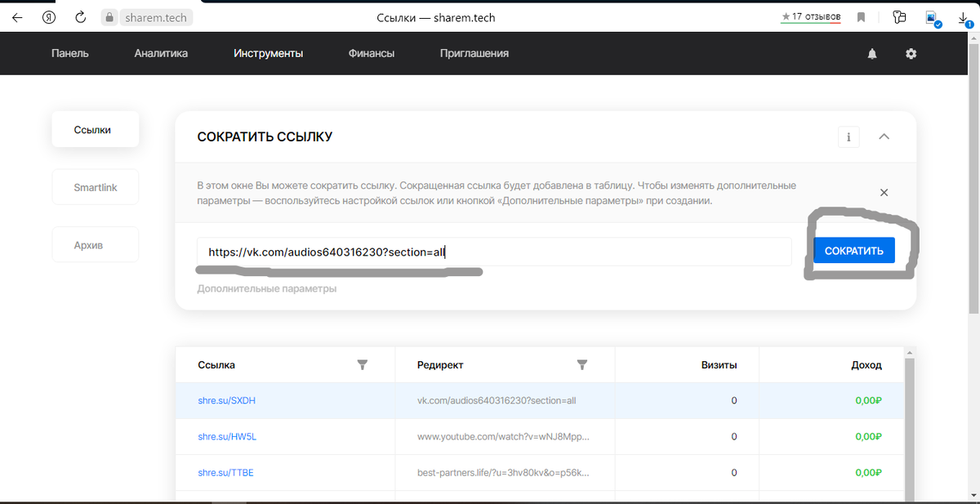This screenshot has height=504, width=980.
Task: Click the Редирект column header text
Action: 440,365
